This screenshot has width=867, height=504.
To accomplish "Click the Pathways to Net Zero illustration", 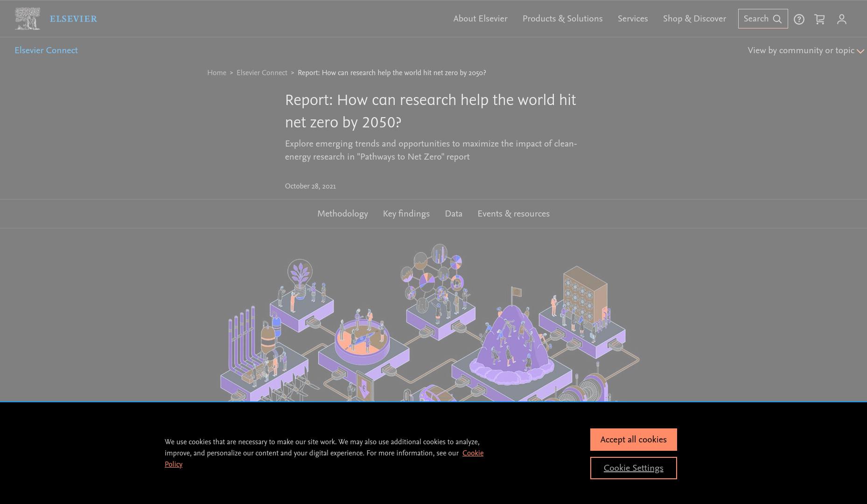I will coord(429,322).
